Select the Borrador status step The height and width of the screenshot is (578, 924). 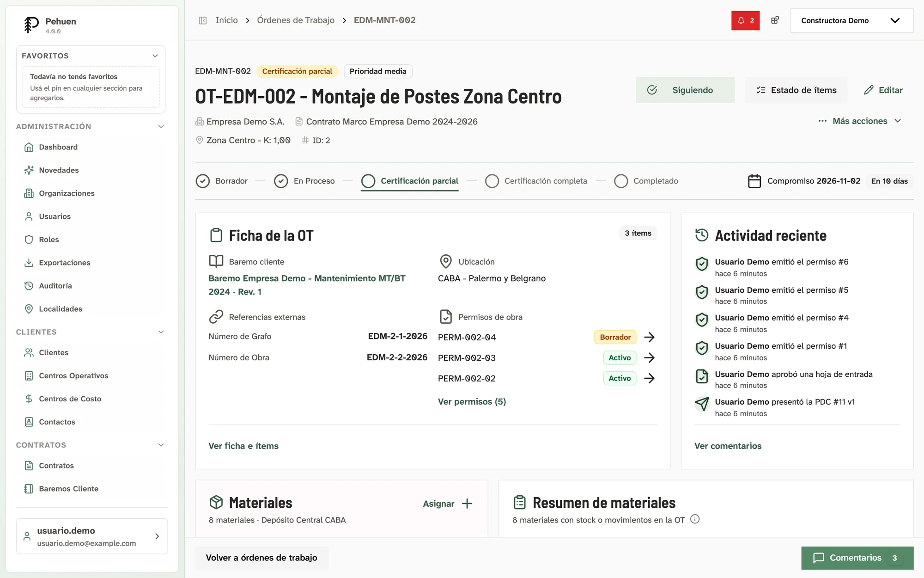click(x=222, y=181)
